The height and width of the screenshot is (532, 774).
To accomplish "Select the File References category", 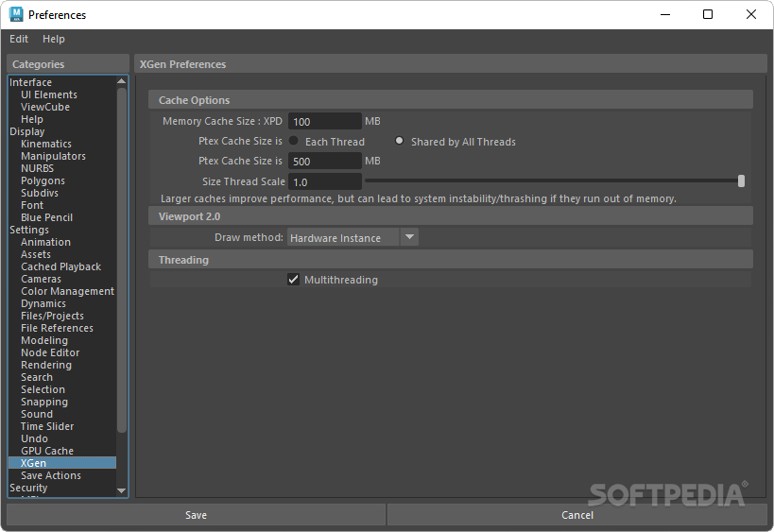I will point(57,328).
